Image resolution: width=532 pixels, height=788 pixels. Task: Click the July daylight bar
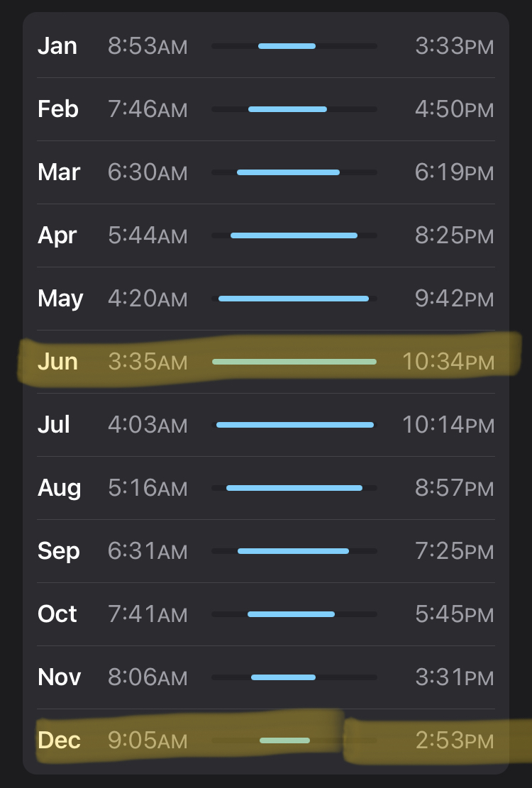coord(295,425)
